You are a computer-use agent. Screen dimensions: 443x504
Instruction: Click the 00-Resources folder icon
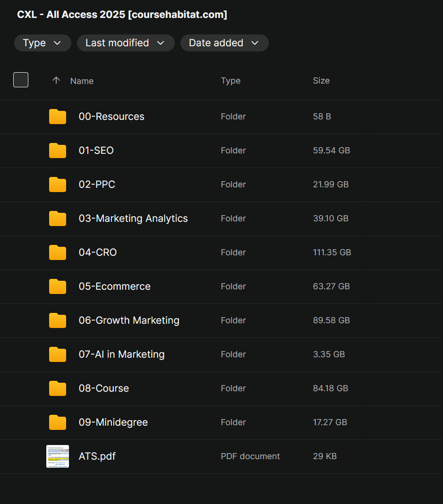58,117
